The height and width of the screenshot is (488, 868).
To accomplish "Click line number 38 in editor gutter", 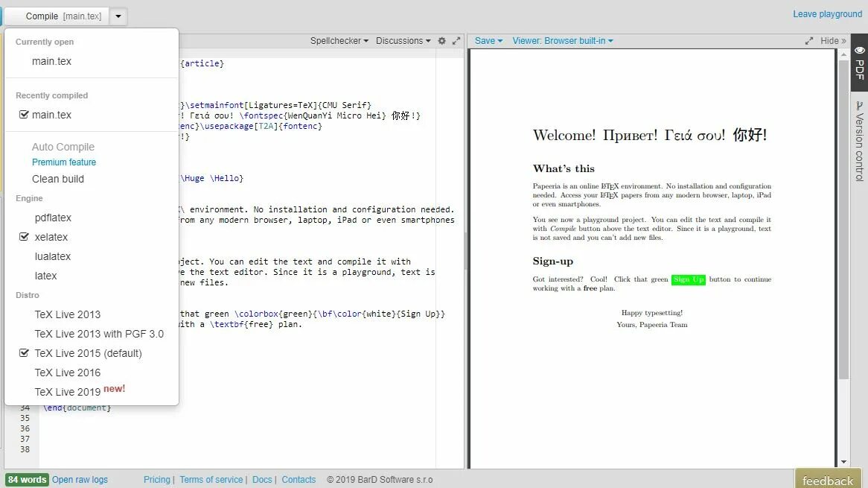I will click(x=25, y=449).
